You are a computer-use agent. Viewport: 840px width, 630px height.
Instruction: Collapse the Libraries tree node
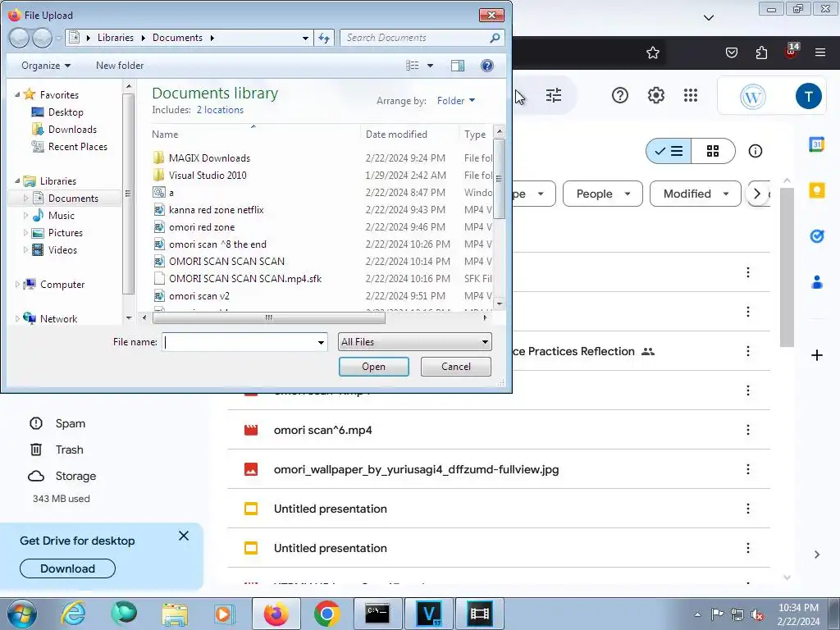tap(17, 180)
